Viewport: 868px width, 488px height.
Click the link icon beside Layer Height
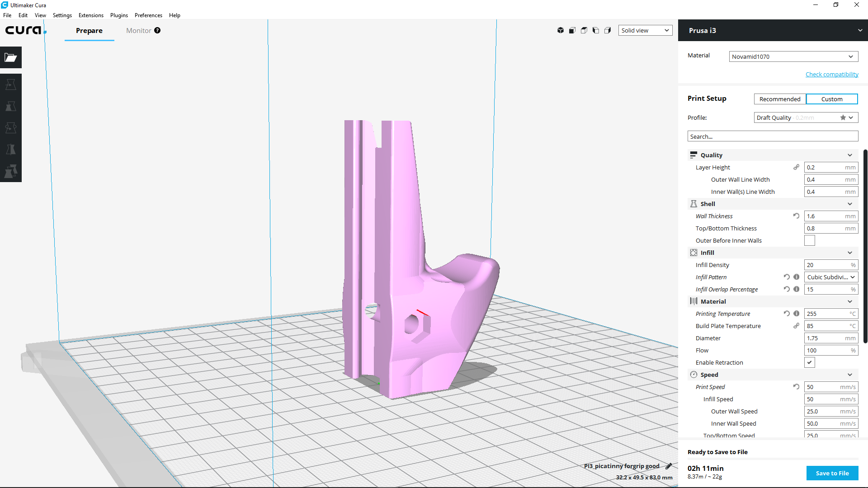click(796, 167)
